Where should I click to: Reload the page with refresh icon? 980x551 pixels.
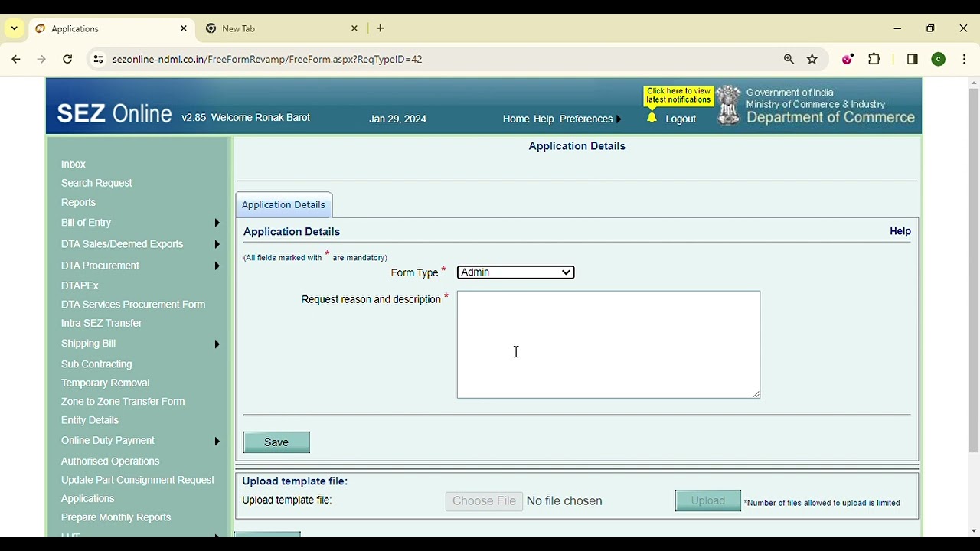[x=67, y=59]
